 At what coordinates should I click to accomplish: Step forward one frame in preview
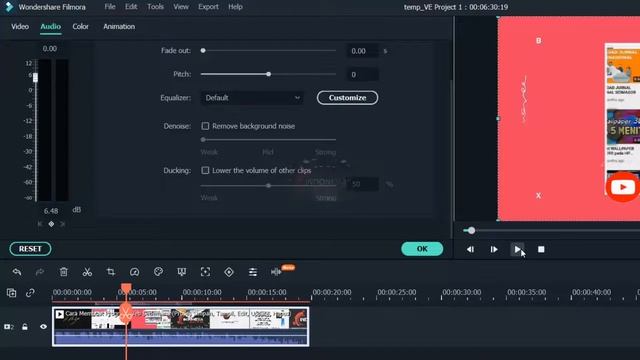[x=494, y=249]
